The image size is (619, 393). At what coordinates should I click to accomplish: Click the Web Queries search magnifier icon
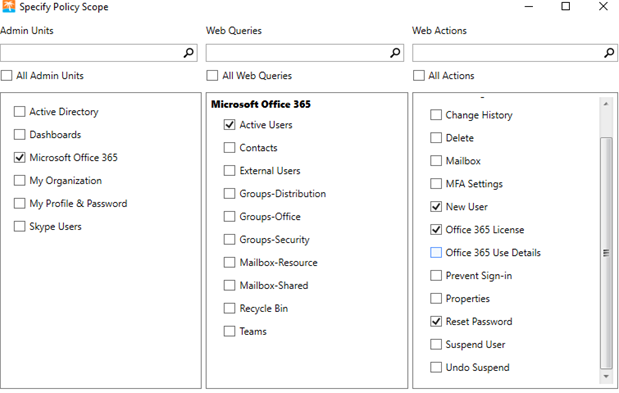395,52
